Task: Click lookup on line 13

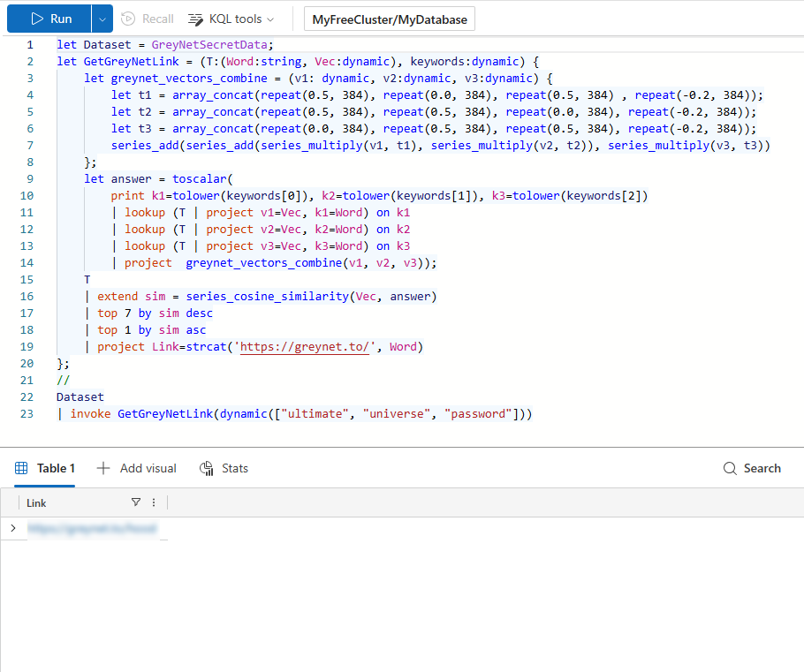Action: [x=145, y=246]
